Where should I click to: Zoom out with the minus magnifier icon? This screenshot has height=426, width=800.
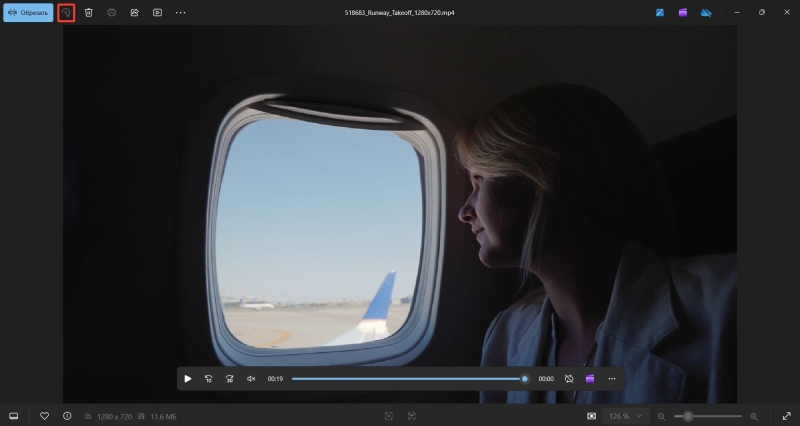(662, 416)
